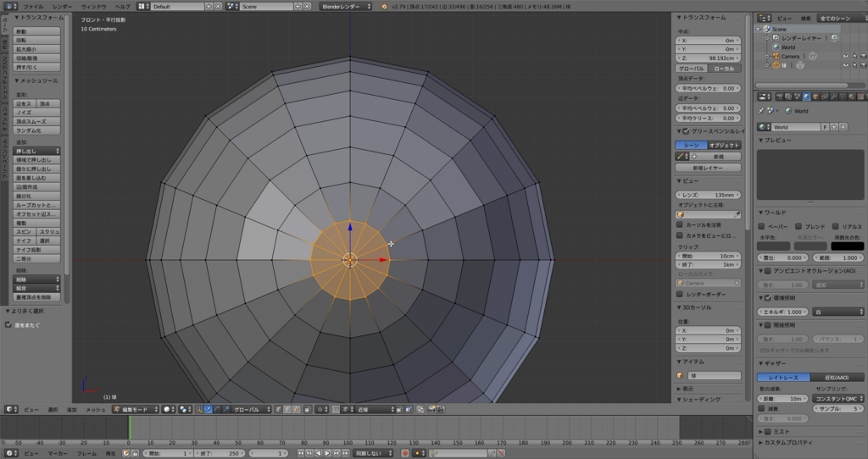Toggle the Grease Pencil layers checkbox
Image resolution: width=868 pixels, height=459 pixels.
coord(687,131)
